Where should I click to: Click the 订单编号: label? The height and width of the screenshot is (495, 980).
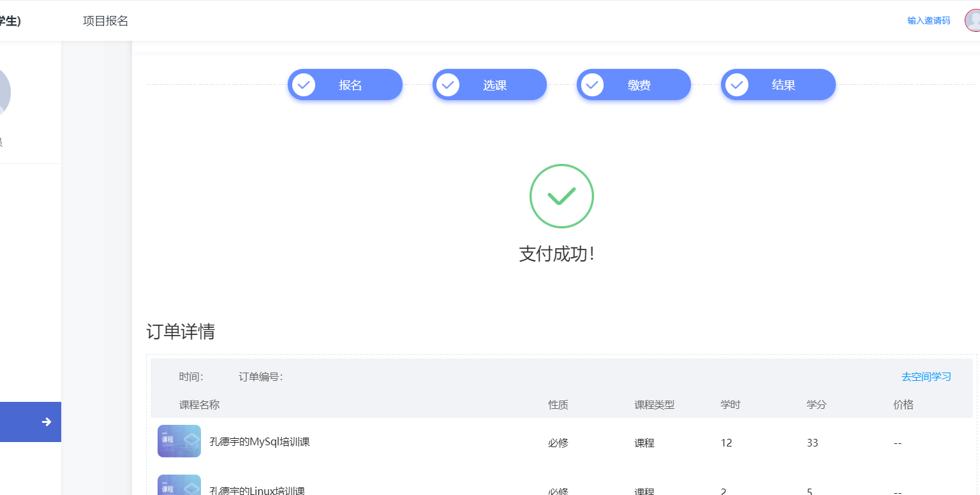[260, 377]
